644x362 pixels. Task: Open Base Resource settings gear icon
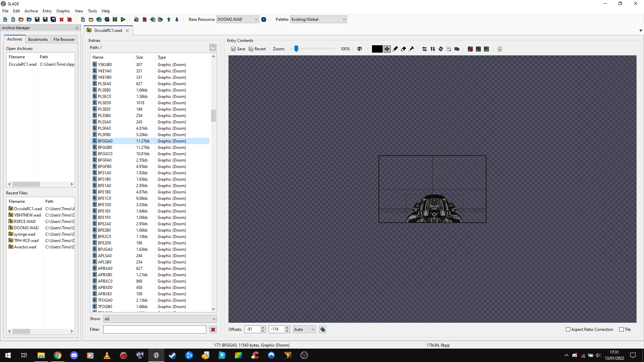[x=264, y=19]
